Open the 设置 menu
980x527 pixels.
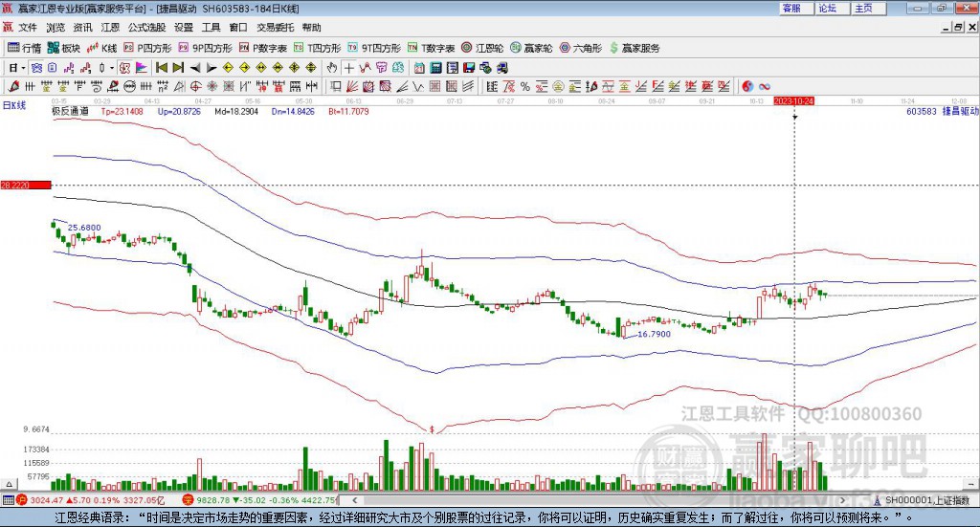coord(184,28)
